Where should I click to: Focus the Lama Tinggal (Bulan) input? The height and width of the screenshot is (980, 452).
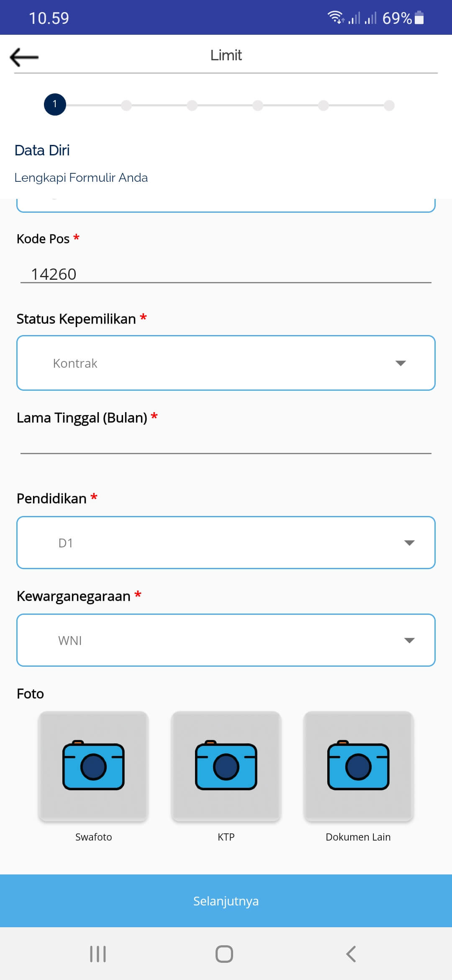(226, 443)
